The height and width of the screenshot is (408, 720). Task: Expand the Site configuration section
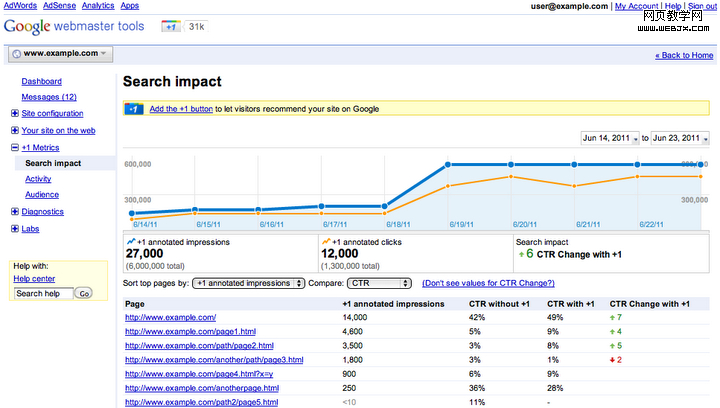(15, 113)
